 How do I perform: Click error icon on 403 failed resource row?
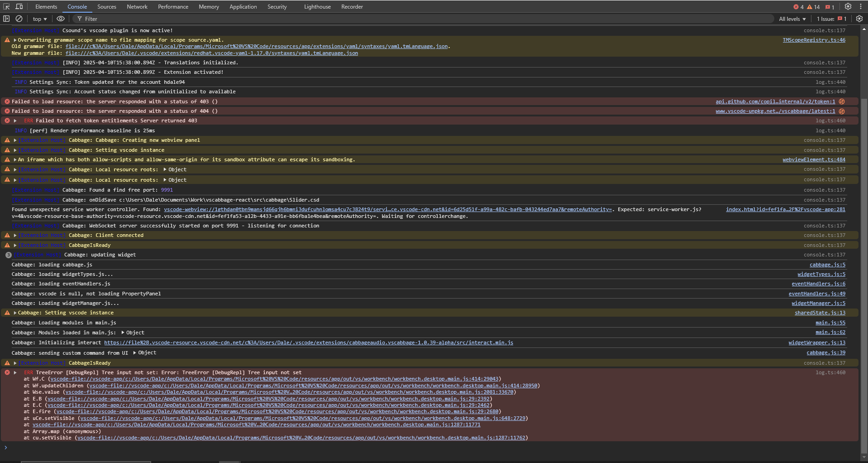[7, 101]
